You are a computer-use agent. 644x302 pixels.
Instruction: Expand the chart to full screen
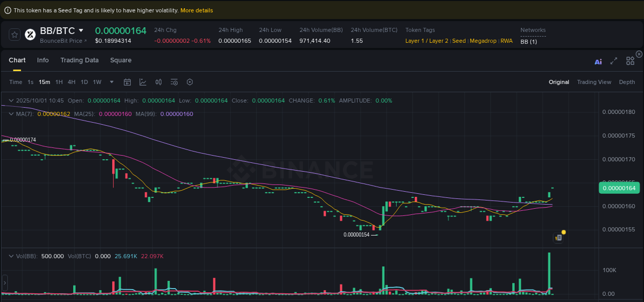(614, 60)
